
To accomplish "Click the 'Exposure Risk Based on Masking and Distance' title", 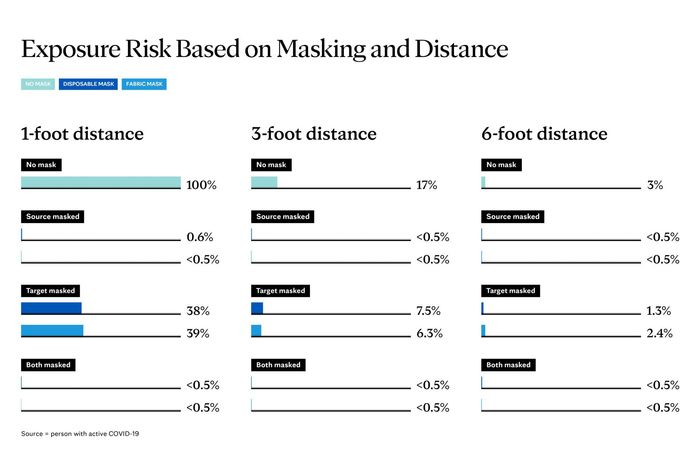I will click(x=264, y=48).
